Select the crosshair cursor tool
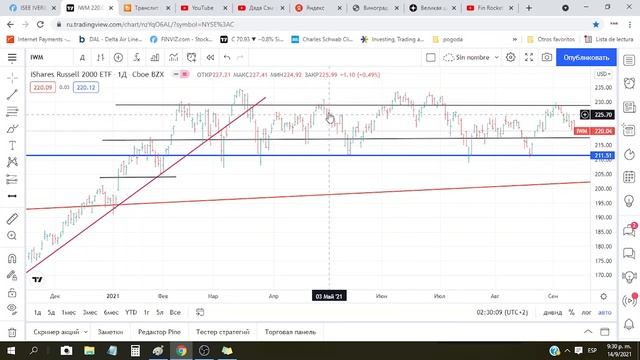 [x=12, y=78]
